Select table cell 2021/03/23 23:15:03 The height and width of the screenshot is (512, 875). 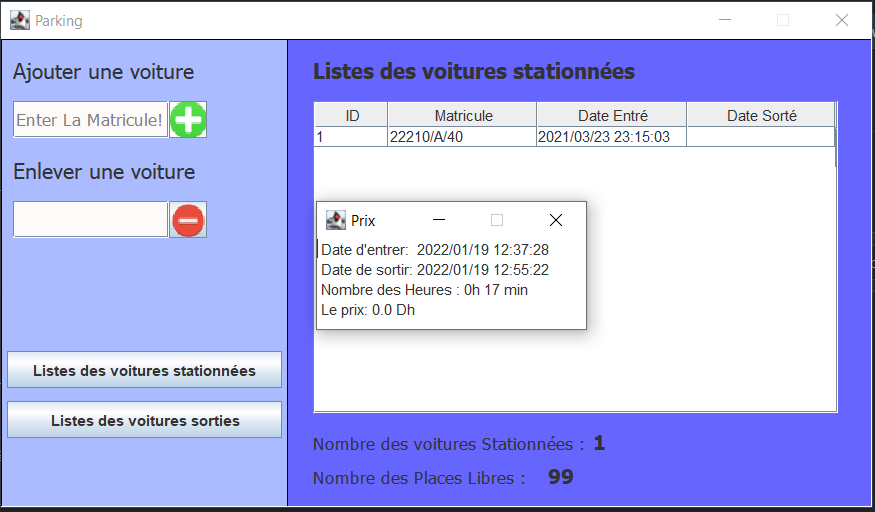[x=612, y=137]
